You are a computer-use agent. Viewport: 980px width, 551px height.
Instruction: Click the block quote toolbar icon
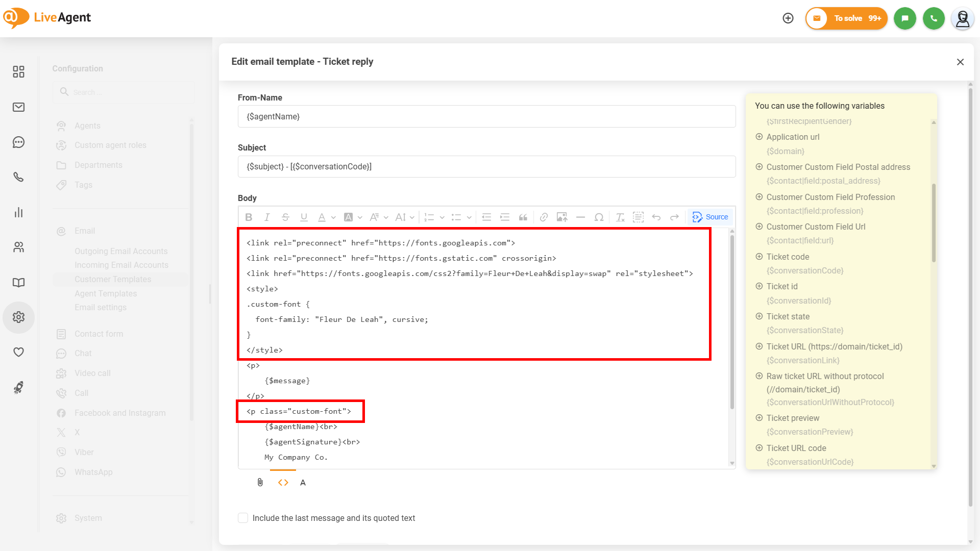[x=523, y=217]
